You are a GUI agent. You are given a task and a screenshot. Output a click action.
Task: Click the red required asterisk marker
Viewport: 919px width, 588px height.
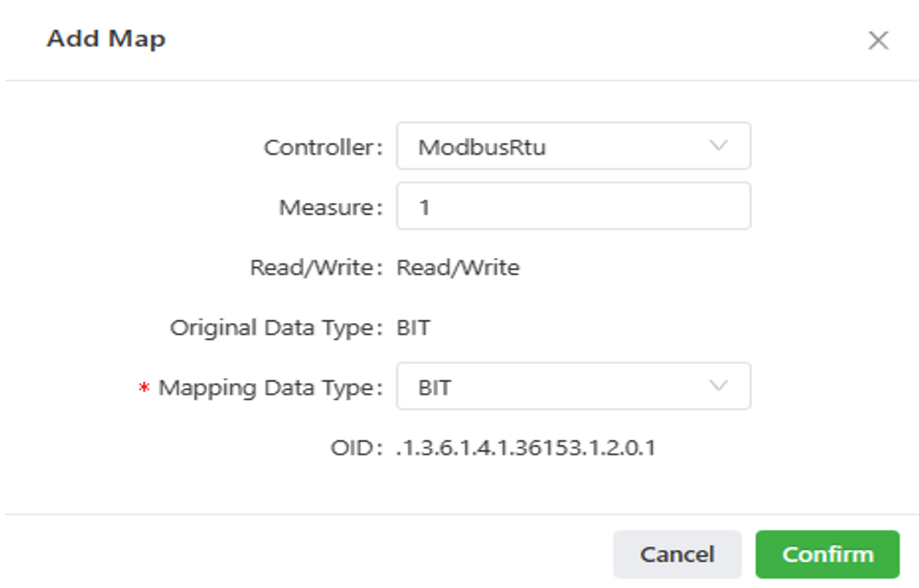pos(144,389)
